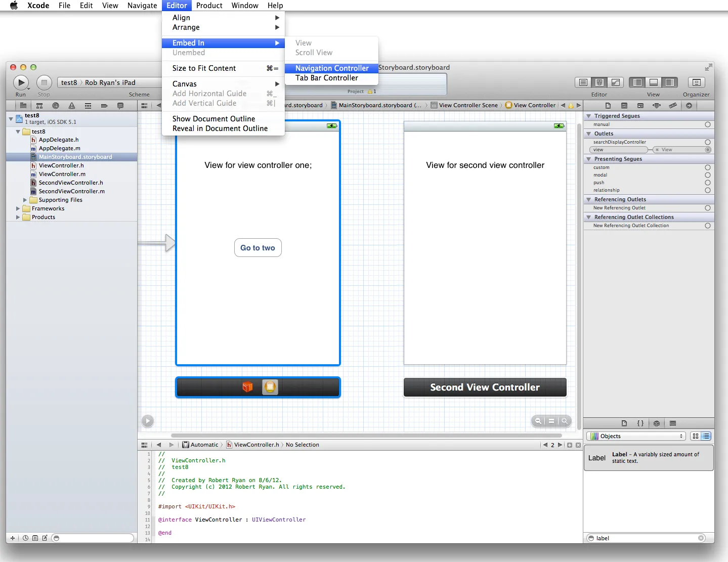Screen dimensions: 728x562
Task: Open the Issue navigator warning triangle
Action: click(x=72, y=106)
